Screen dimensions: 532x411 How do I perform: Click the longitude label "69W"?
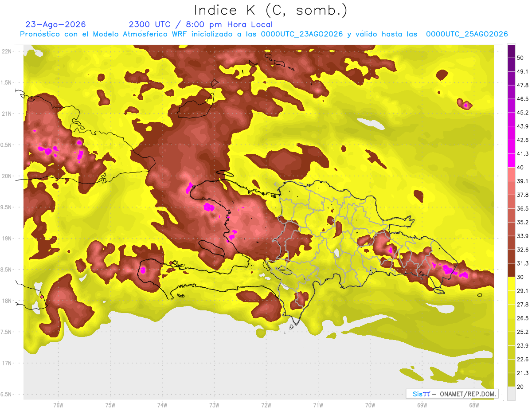(x=422, y=405)
